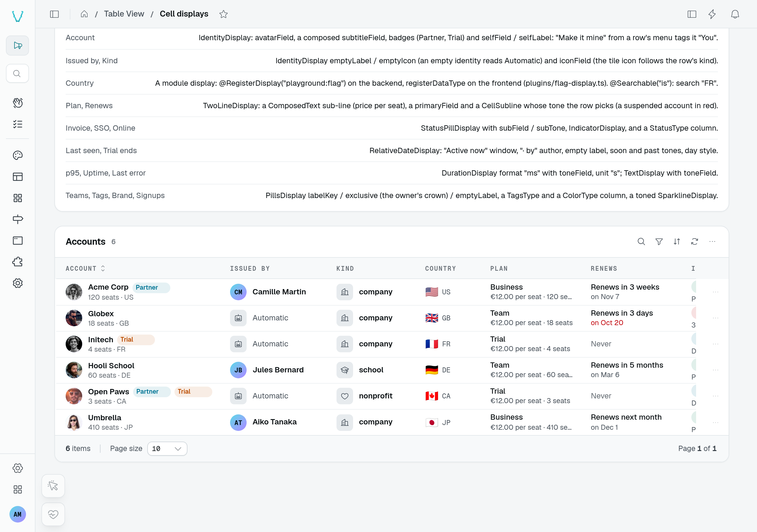This screenshot has height=532, width=757.
Task: Click the Globex avatar photo
Action: point(74,318)
